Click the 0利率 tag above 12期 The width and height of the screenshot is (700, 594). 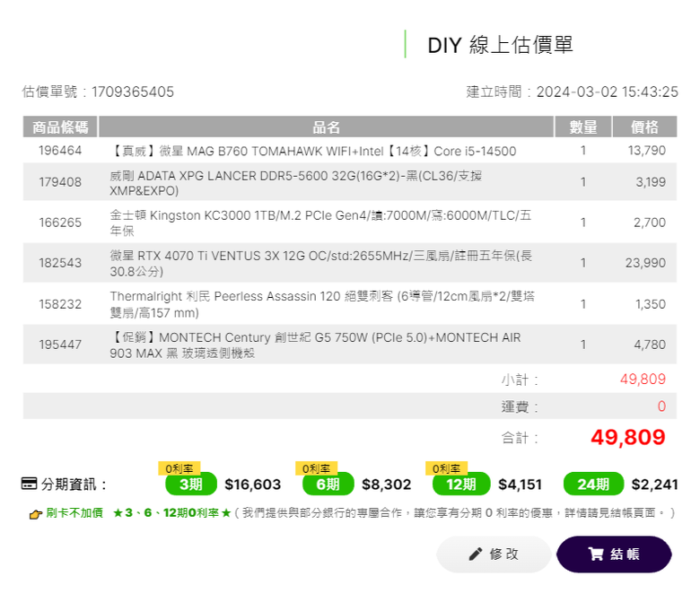pos(446,468)
